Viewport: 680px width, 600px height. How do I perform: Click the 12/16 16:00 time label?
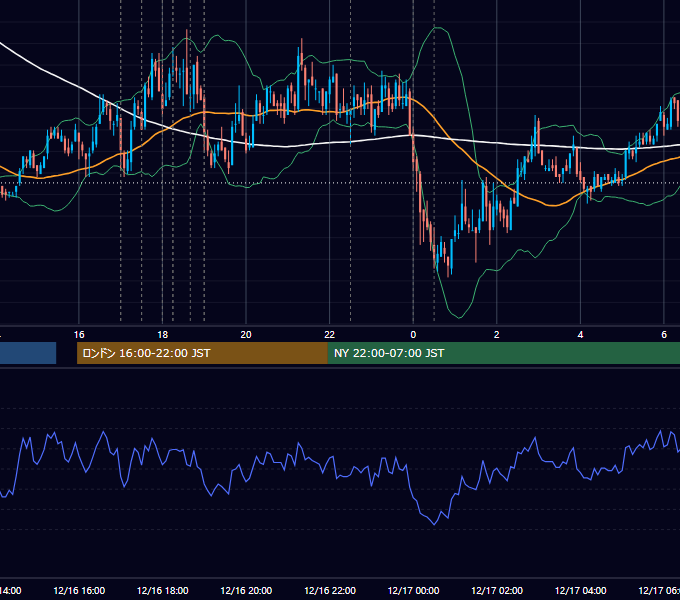(79, 590)
